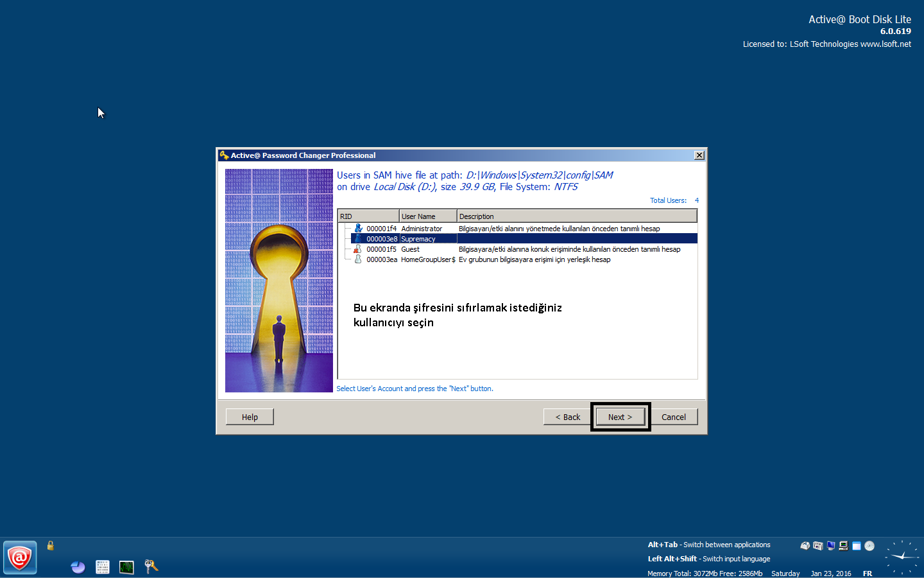Click the small round clock tray icon

pyautogui.click(x=869, y=546)
